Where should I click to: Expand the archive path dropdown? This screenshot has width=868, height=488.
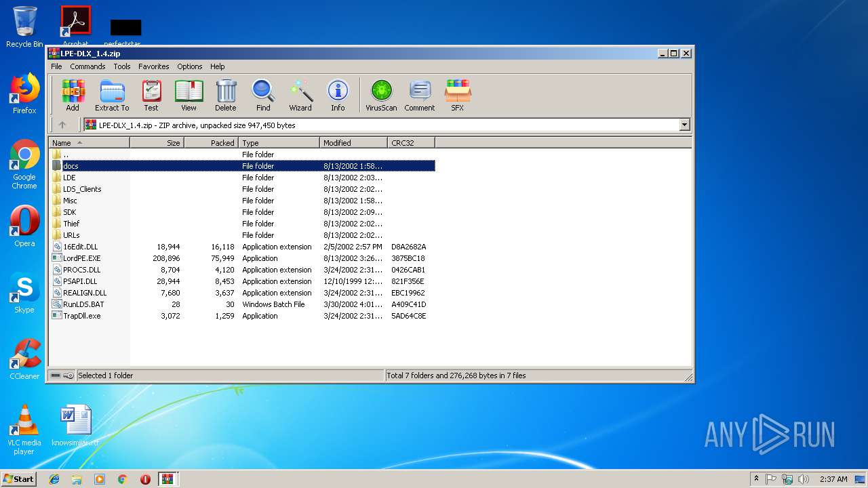tap(684, 125)
